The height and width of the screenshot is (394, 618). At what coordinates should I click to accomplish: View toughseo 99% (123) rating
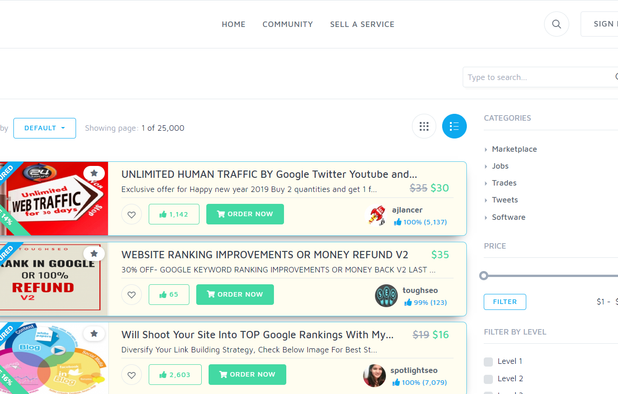click(426, 303)
